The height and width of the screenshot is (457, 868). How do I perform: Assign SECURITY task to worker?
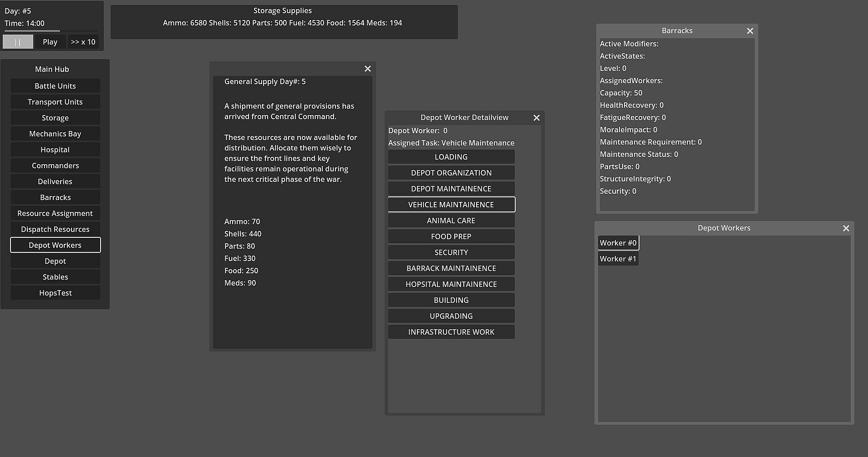[x=451, y=252]
